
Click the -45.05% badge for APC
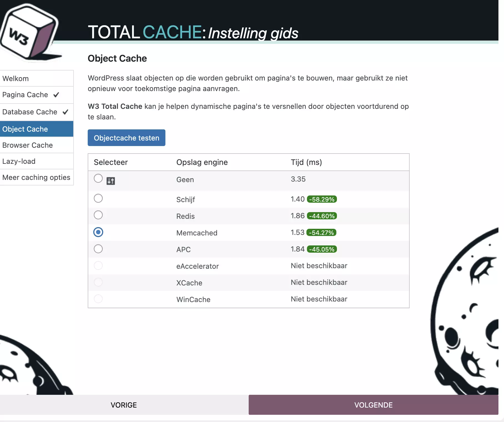click(x=322, y=249)
